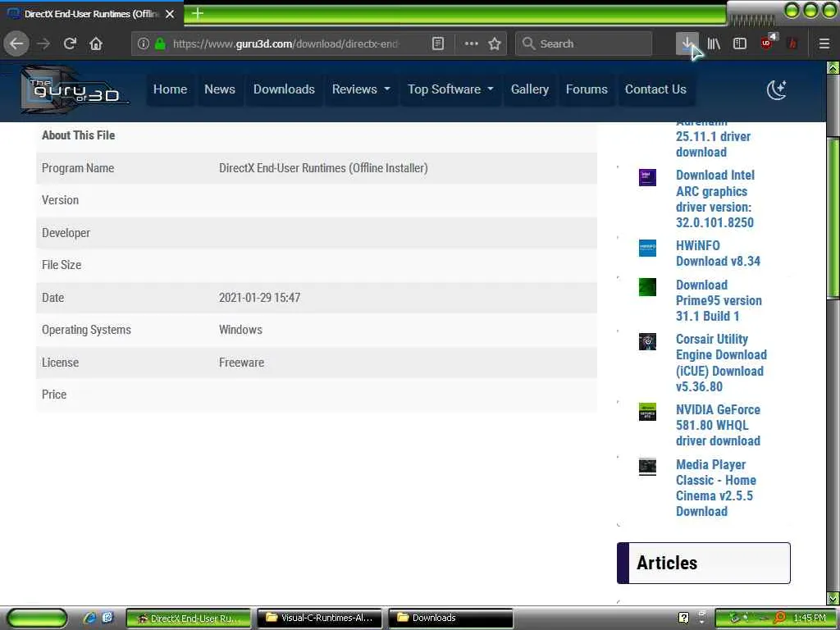
Task: Click Media Player Classic thumbnail icon
Action: [647, 467]
